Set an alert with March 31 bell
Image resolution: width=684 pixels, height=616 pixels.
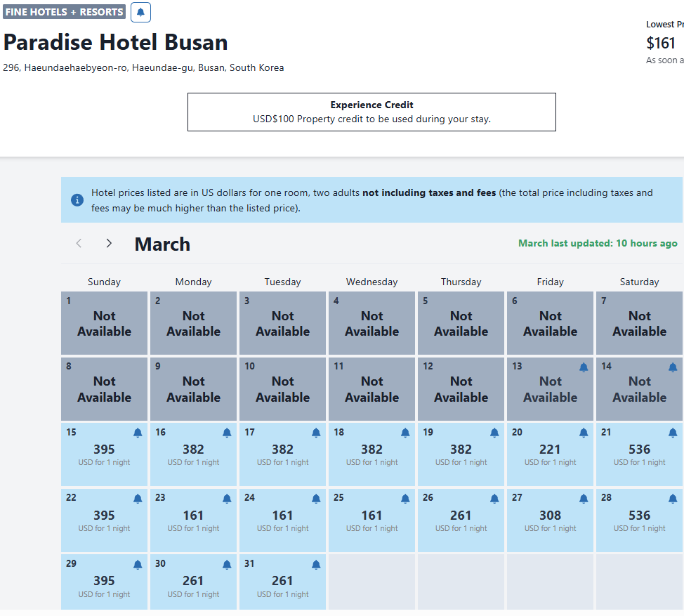316,565
